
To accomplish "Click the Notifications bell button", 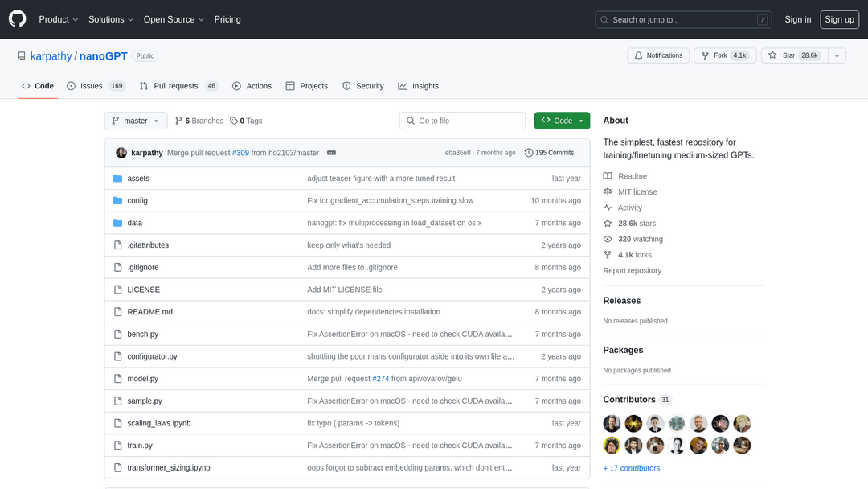I will coord(658,55).
